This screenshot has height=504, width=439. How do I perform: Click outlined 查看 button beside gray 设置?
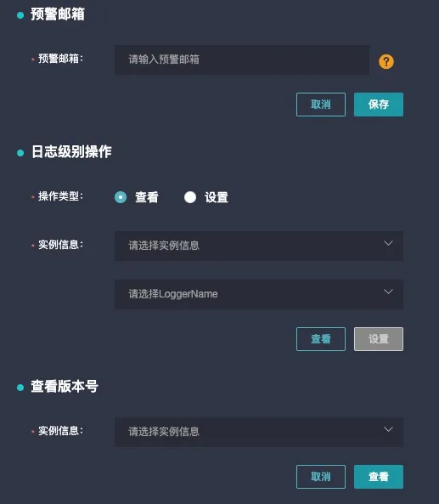tap(321, 339)
